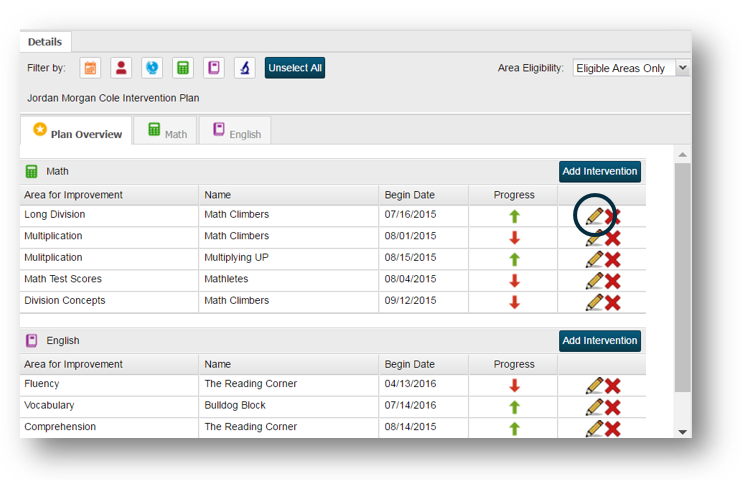Click the green calculator filter icon
Image resolution: width=743 pixels, height=480 pixels.
tap(183, 68)
